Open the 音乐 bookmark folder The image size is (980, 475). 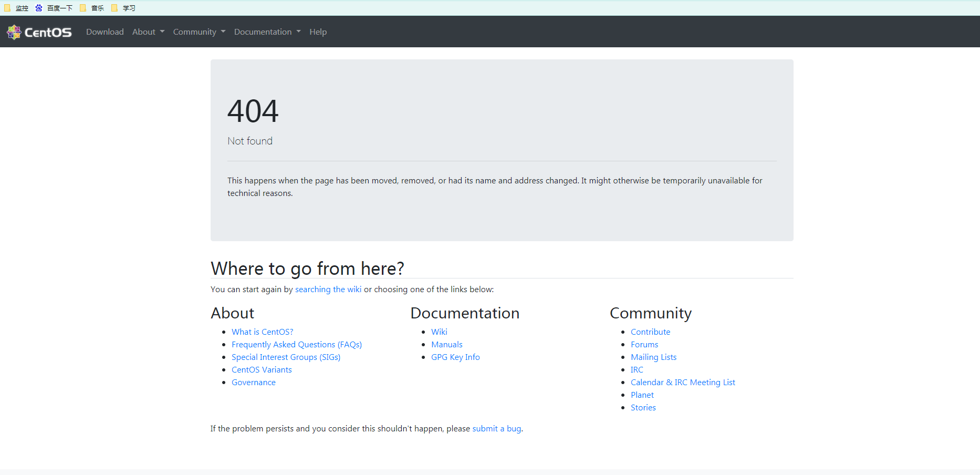92,8
